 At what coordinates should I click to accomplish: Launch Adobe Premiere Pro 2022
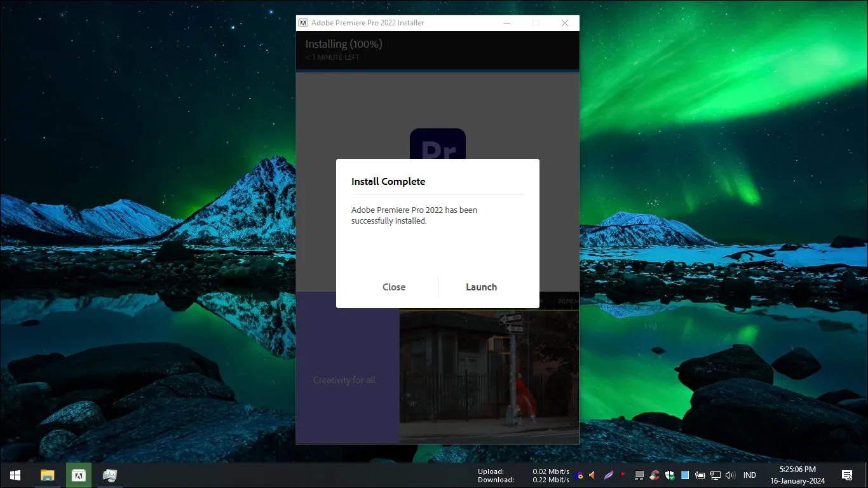(x=481, y=287)
